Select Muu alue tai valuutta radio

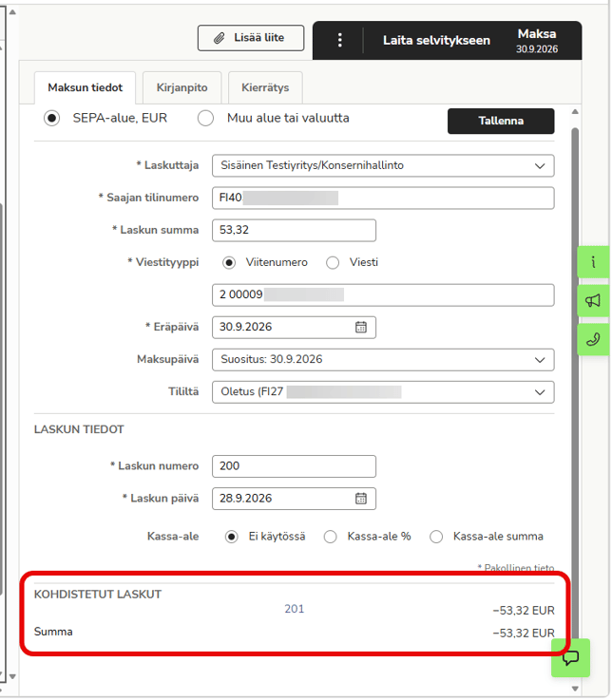coord(206,119)
